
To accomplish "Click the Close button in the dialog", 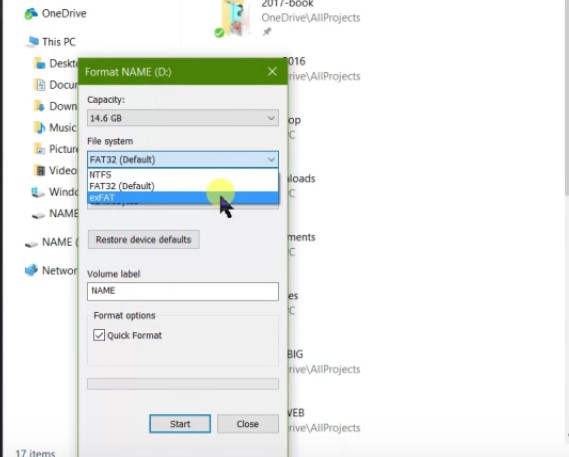I will [x=248, y=424].
